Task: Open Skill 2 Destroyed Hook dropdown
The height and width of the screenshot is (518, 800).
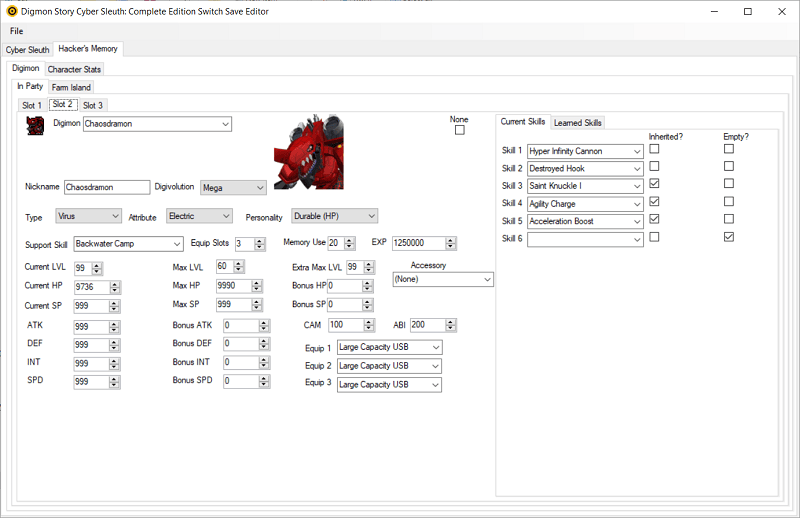Action: 585,169
